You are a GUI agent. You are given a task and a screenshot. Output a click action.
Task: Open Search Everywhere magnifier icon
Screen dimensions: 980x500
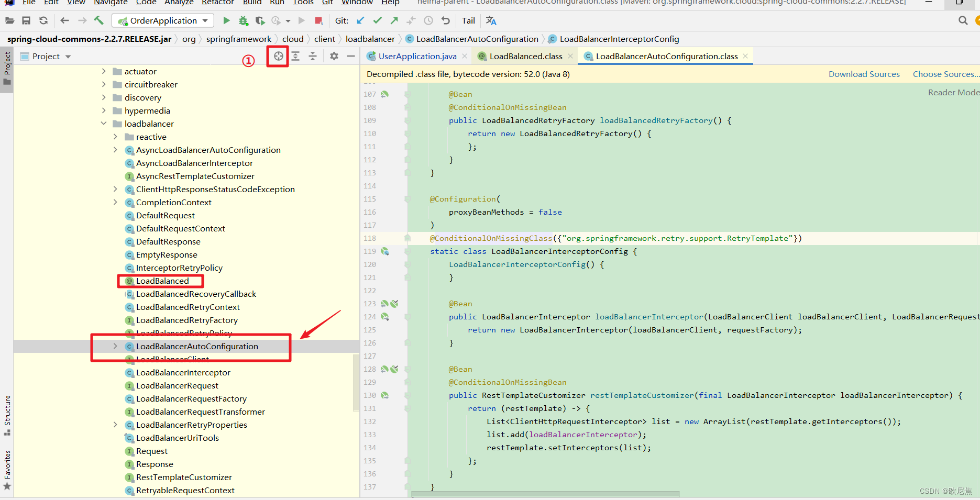pyautogui.click(x=963, y=20)
